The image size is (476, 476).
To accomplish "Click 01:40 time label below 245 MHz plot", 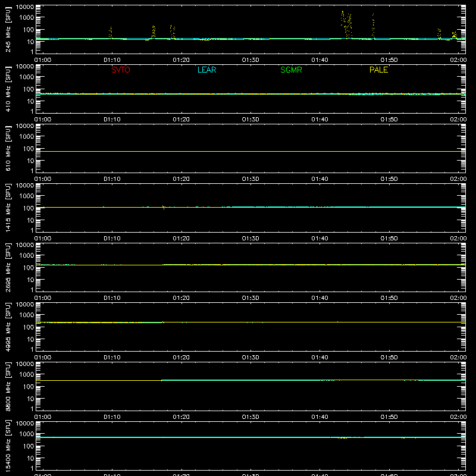I will (320, 60).
